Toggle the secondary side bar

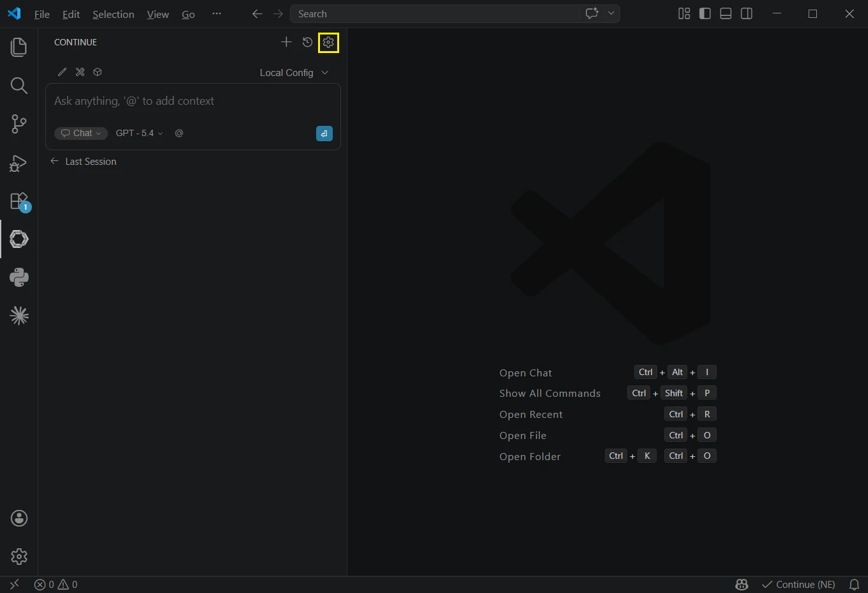coord(747,13)
